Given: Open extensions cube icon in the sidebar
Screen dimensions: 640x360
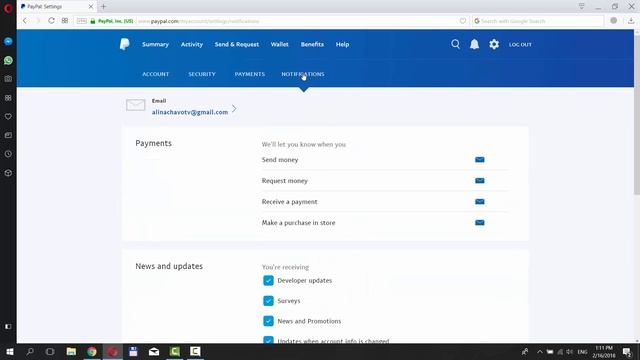Looking at the screenshot, I should (x=8, y=173).
